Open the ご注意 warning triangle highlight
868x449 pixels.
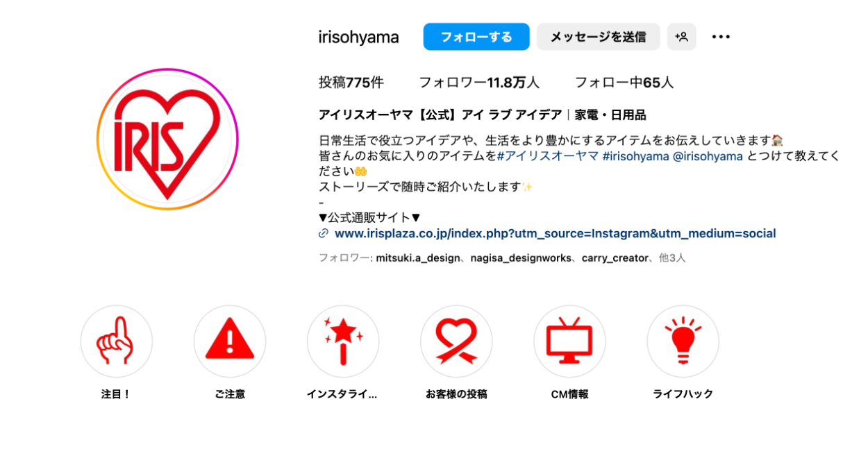tap(230, 341)
